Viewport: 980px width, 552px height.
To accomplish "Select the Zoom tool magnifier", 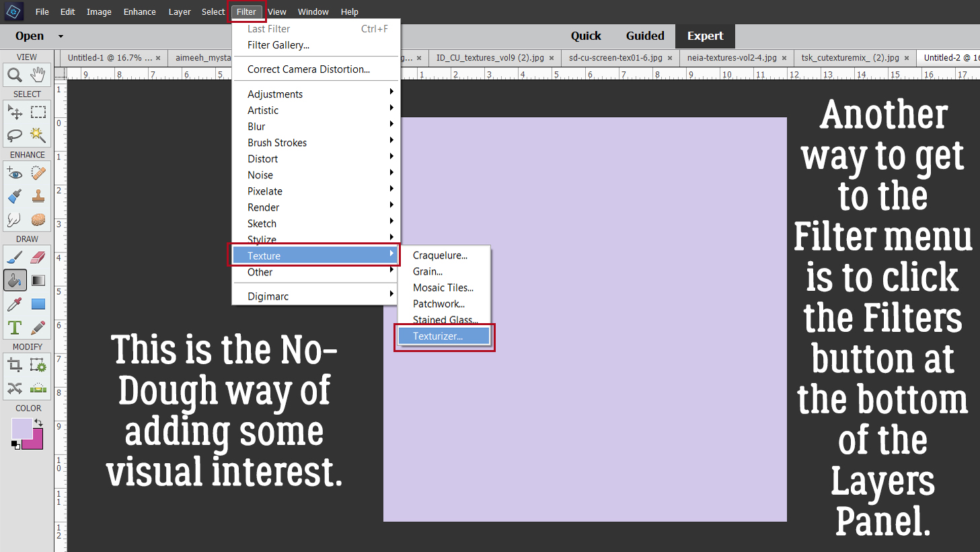I will click(x=14, y=75).
